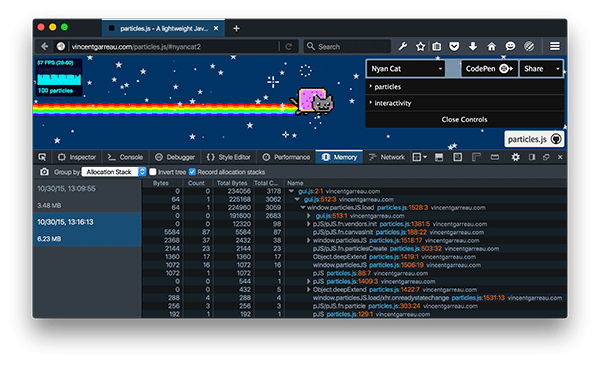The width and height of the screenshot is (600, 365).
Task: Open the GitHub icon on the particles.js badge
Action: [556, 139]
